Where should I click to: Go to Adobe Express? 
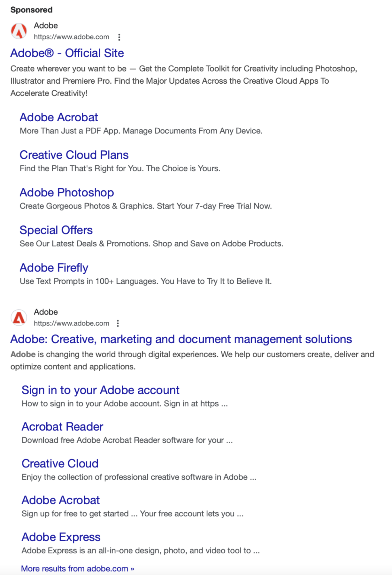tap(61, 537)
